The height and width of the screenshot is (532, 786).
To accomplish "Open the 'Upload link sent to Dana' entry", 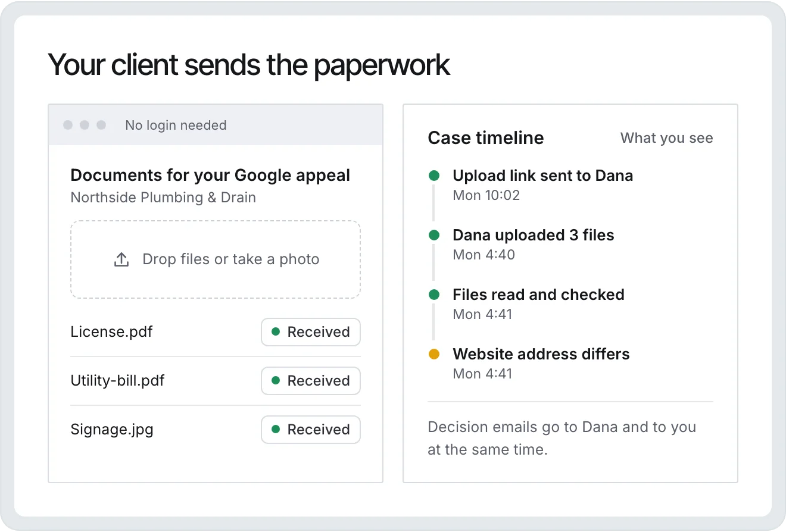I will coord(542,176).
